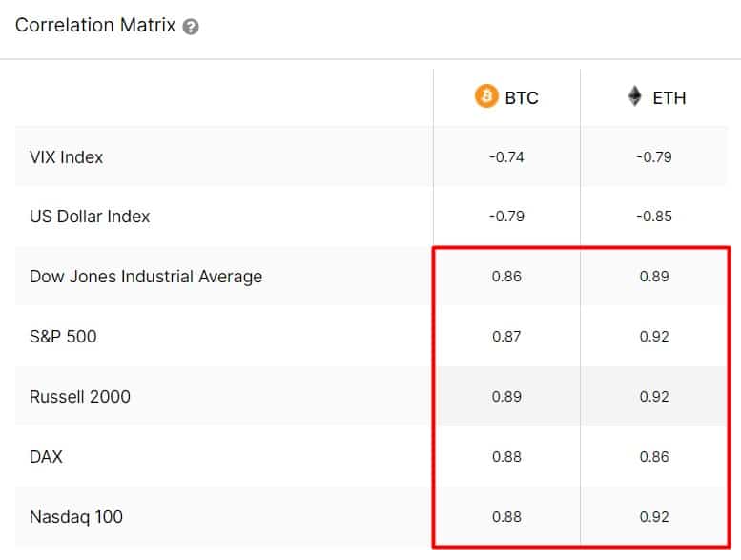
Task: Click Nasdaq 100 ETH value 0.92
Action: (x=654, y=516)
